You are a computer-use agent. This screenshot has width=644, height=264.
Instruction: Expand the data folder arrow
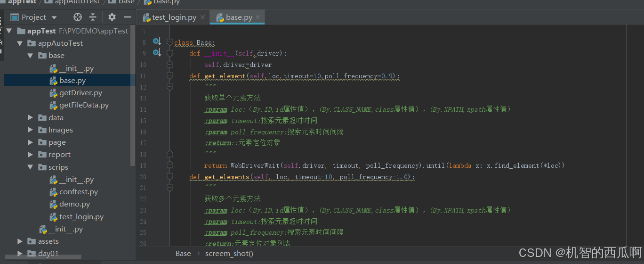(31, 117)
